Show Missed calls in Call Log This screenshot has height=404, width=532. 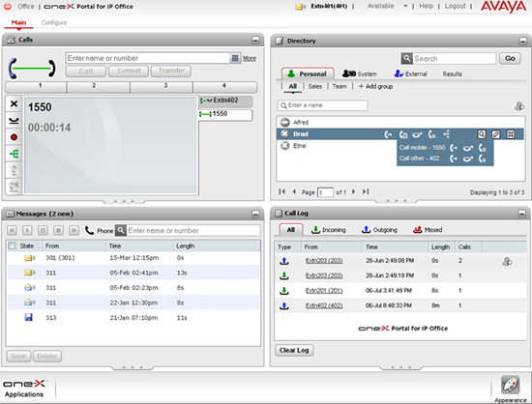point(428,230)
